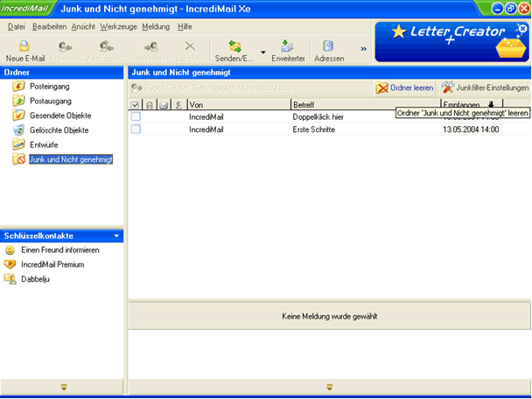Open the Hilfe menu
The height and width of the screenshot is (399, 532).
tap(185, 26)
